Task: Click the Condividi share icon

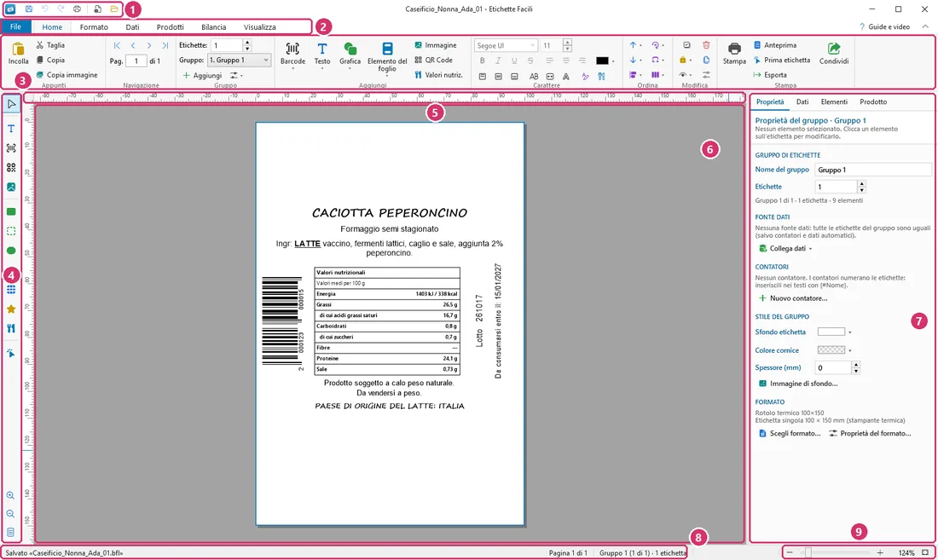Action: (833, 49)
